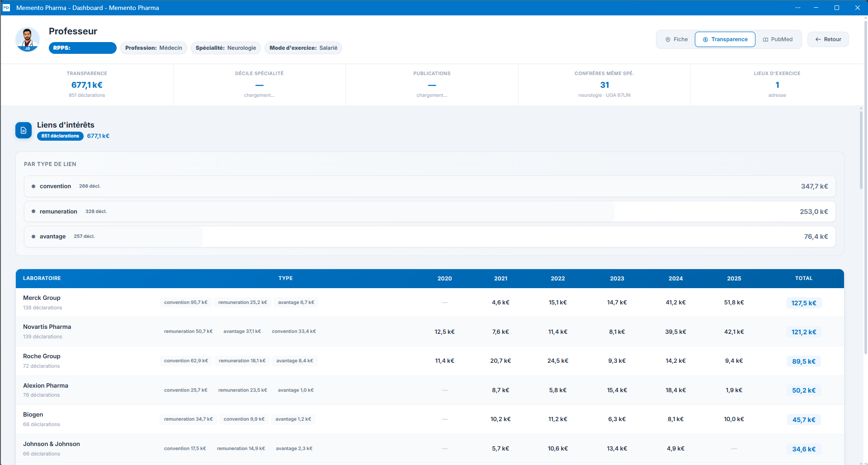
Task: Click the convention bullet dot
Action: tap(33, 186)
